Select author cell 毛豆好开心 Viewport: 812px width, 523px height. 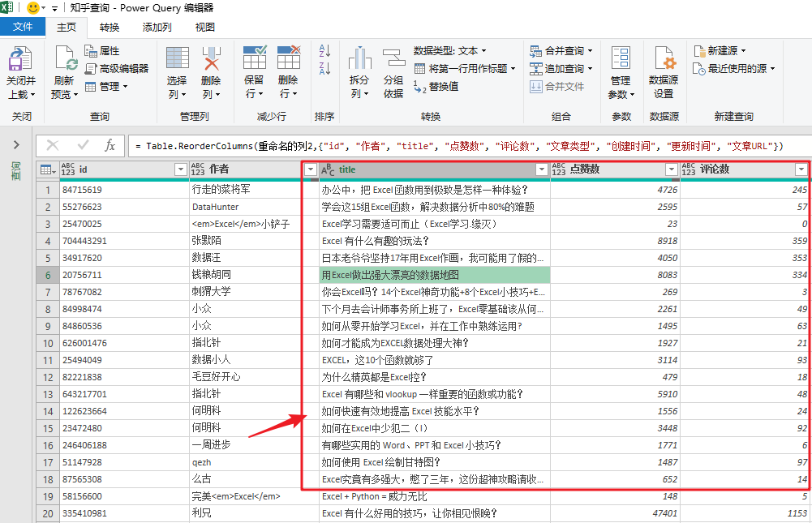pos(254,377)
